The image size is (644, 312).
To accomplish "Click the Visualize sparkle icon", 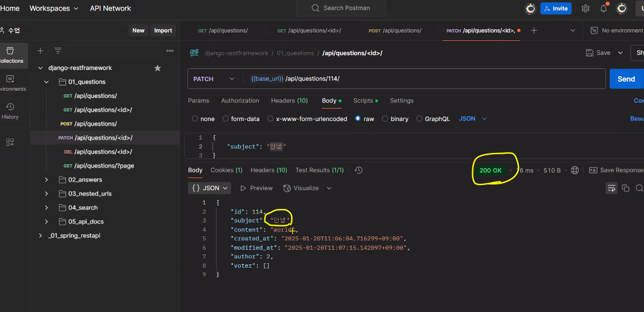I will (287, 188).
